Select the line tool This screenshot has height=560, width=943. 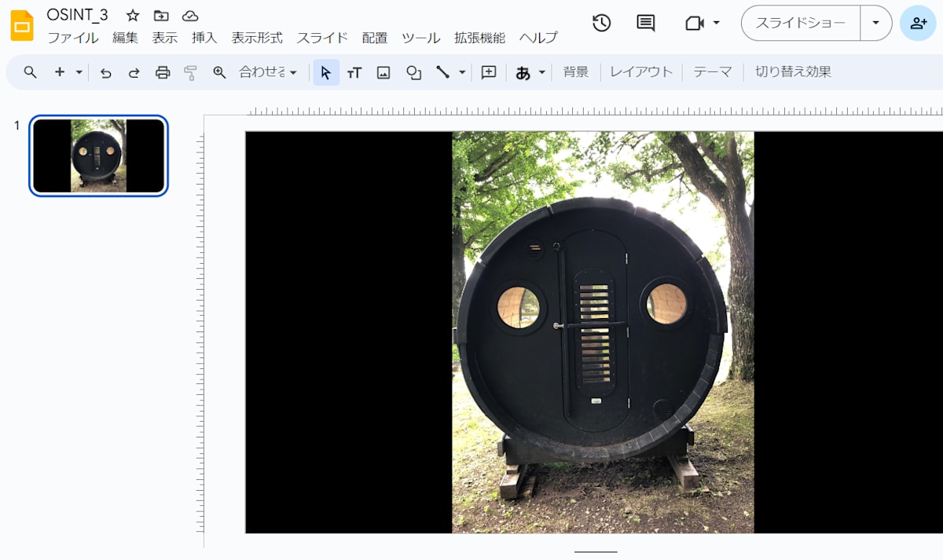pos(443,72)
